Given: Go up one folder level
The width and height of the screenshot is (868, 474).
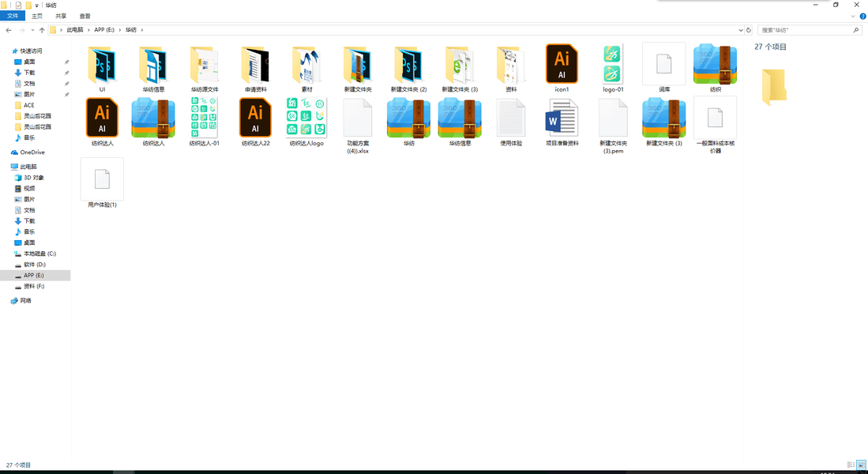Looking at the screenshot, I should click(42, 30).
